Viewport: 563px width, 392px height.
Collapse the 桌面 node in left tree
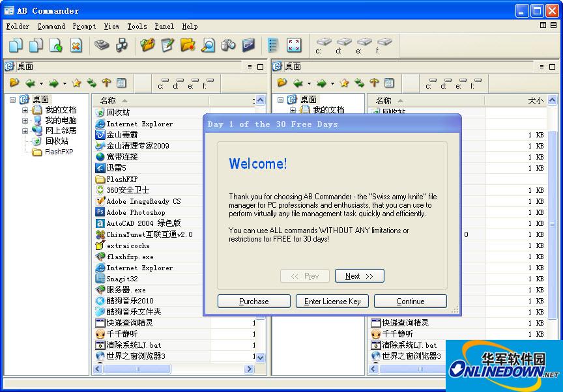pyautogui.click(x=12, y=100)
